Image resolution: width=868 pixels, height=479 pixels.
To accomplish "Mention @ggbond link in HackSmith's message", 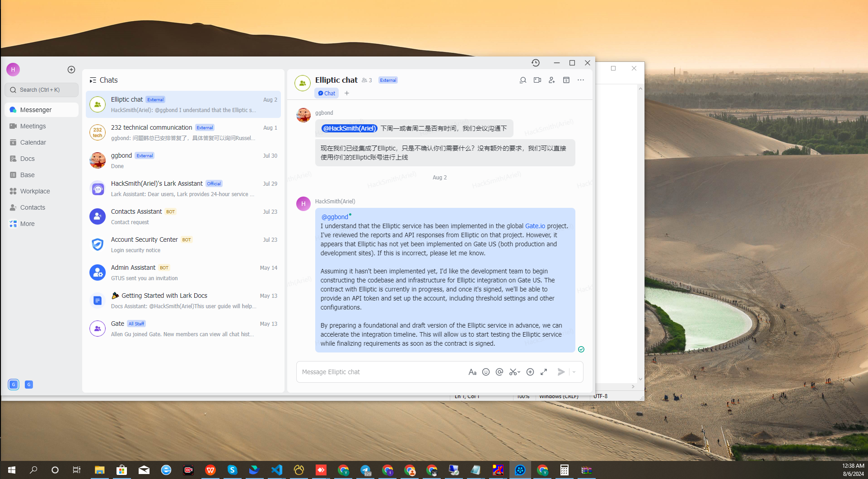I will click(334, 216).
